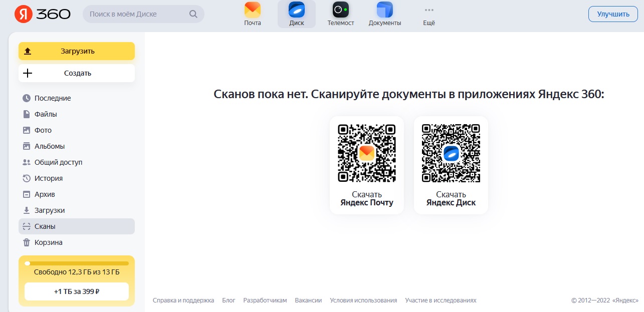Image resolution: width=644 pixels, height=312 pixels.
Task: Click the Яндекс Почта QR code
Action: (x=367, y=153)
